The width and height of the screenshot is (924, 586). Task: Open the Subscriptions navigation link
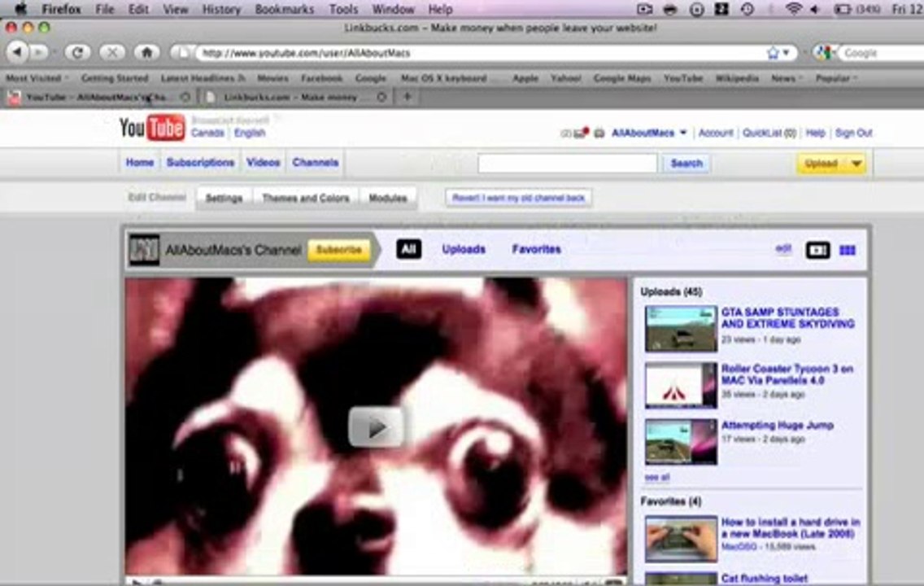(200, 162)
